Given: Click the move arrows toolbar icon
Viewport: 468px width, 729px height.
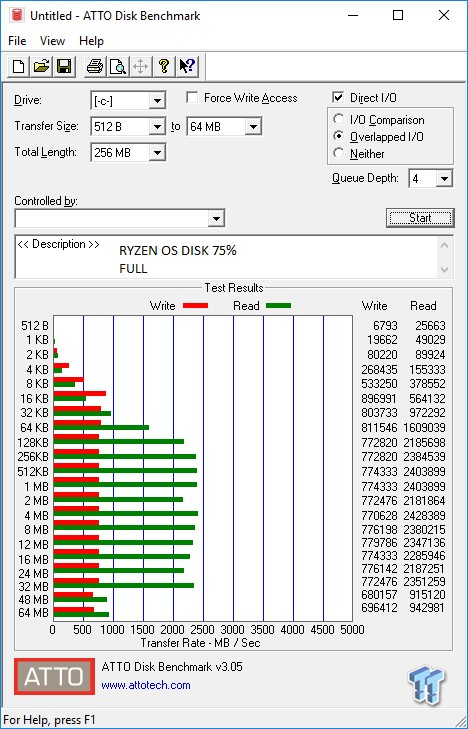Looking at the screenshot, I should point(140,66).
